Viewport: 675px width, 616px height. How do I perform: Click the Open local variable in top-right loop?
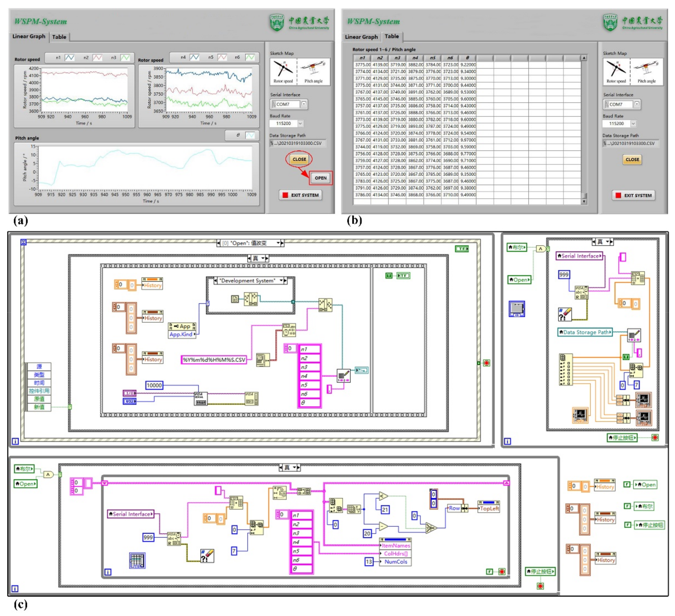519,280
